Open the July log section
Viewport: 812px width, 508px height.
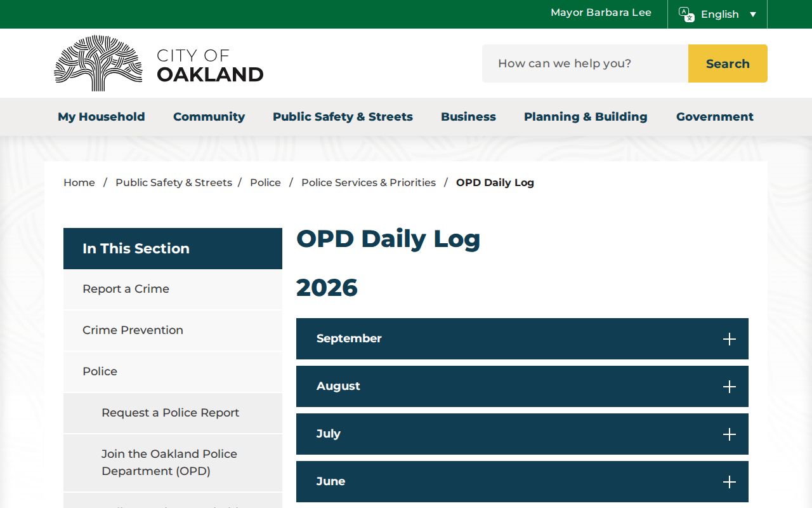click(x=522, y=434)
